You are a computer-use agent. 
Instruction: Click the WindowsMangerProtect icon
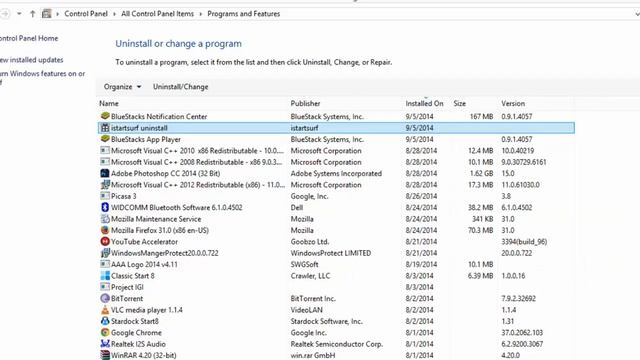coord(105,253)
